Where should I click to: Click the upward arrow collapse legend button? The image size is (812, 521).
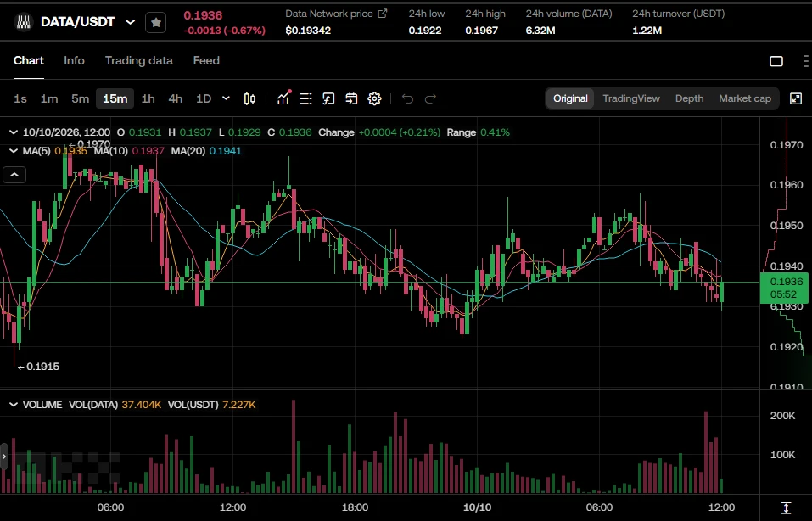pyautogui.click(x=14, y=175)
